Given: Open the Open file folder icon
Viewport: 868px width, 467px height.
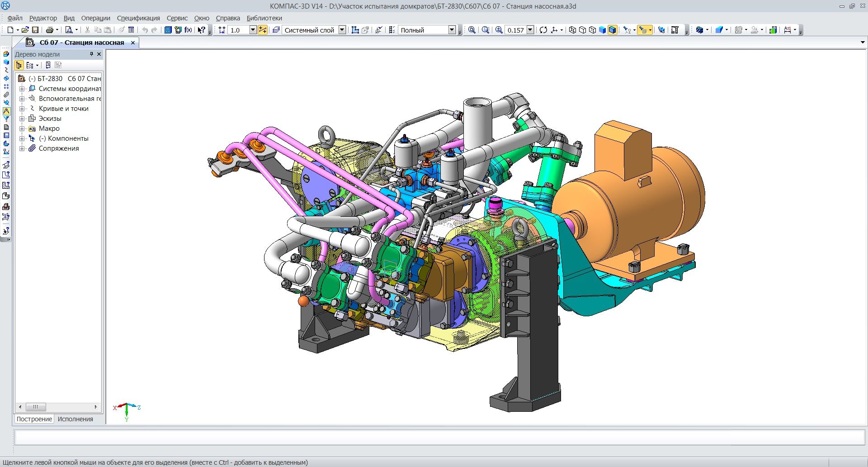Looking at the screenshot, I should (x=25, y=30).
